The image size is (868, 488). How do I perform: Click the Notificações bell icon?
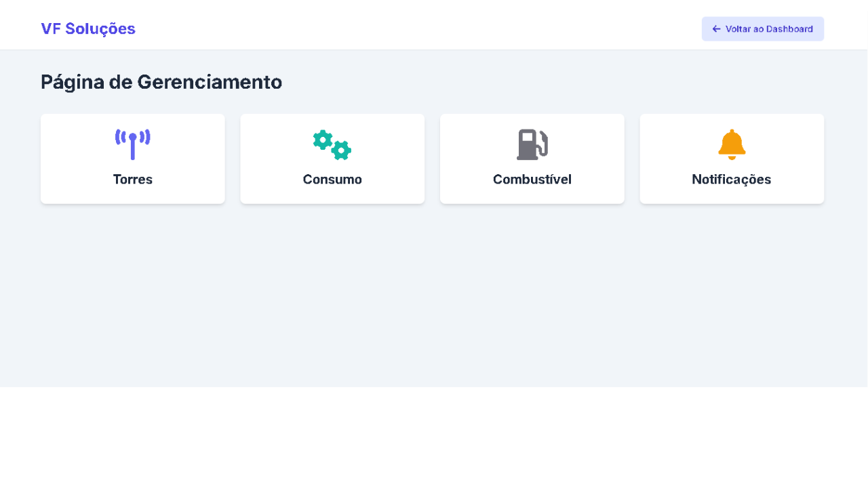[x=732, y=144]
